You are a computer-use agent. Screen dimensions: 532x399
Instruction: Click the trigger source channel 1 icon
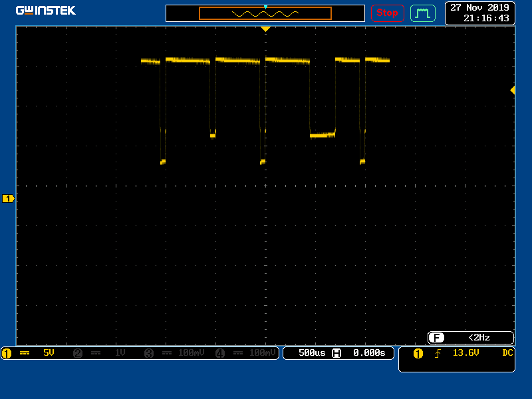pos(418,353)
